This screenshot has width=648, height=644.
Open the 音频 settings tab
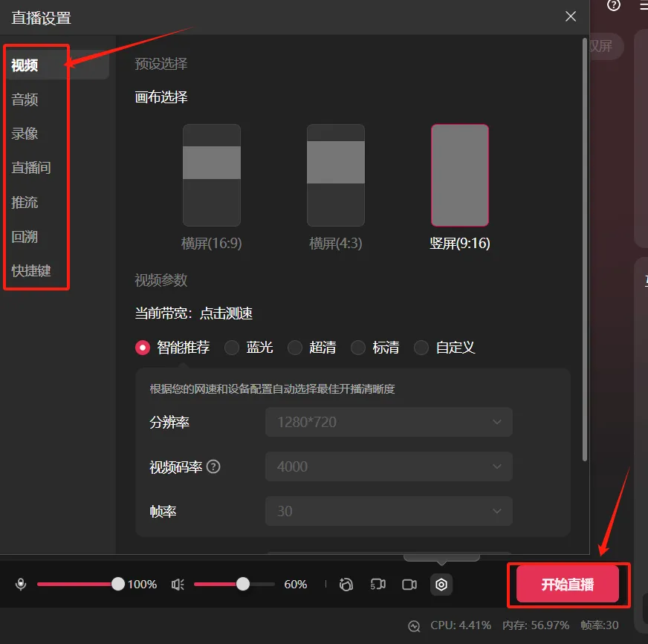coord(25,100)
